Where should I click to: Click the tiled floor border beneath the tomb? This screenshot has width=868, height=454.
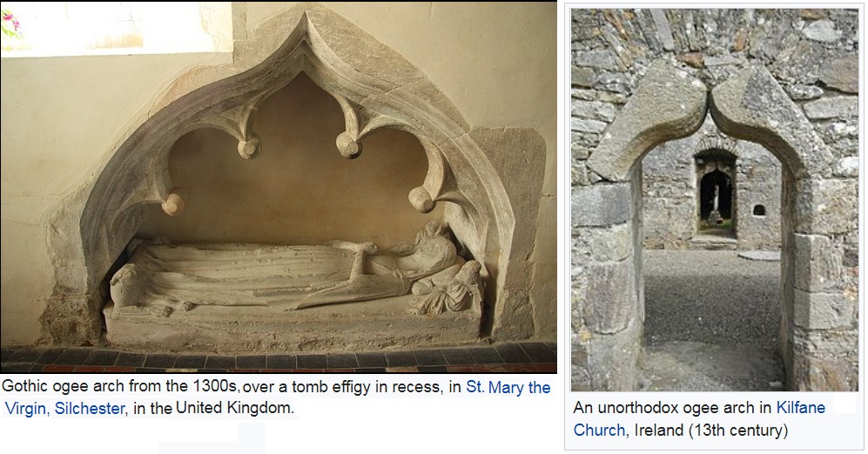coord(279,358)
